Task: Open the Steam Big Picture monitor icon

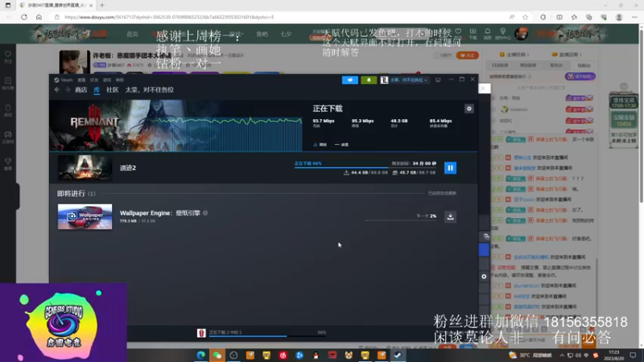Action: (438, 80)
